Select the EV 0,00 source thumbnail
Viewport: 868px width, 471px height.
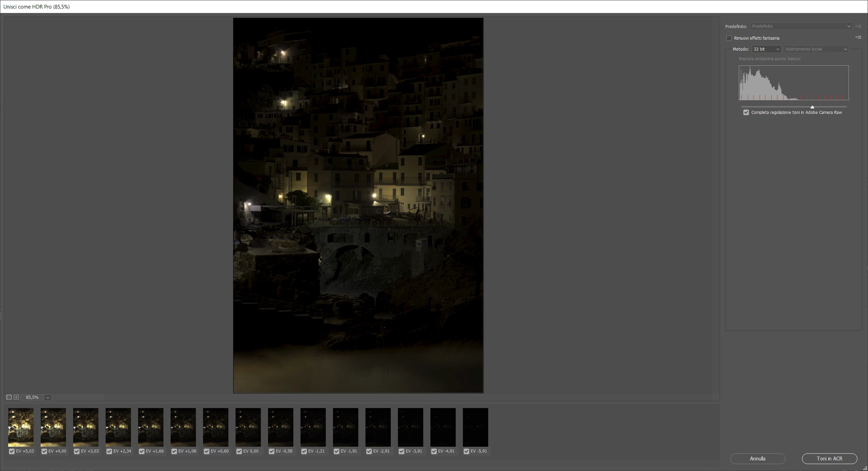(x=248, y=427)
